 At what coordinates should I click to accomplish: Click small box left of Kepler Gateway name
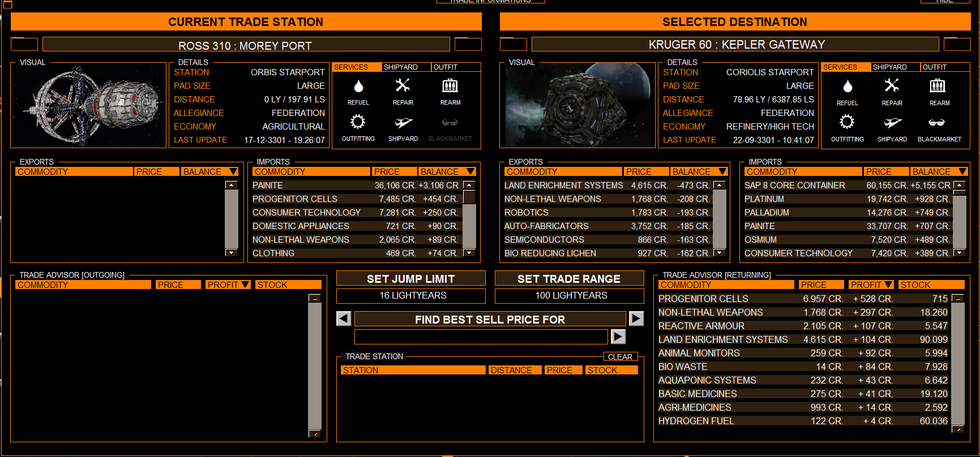coord(513,44)
